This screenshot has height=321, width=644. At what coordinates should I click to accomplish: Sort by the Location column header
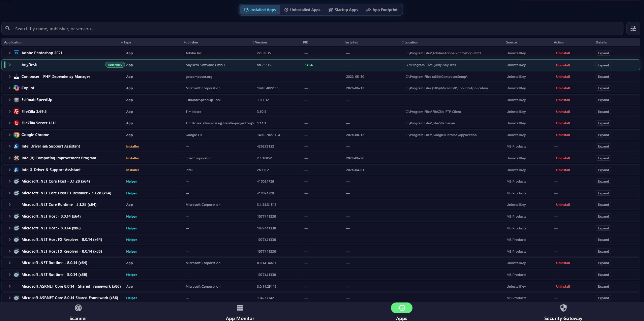click(x=410, y=42)
